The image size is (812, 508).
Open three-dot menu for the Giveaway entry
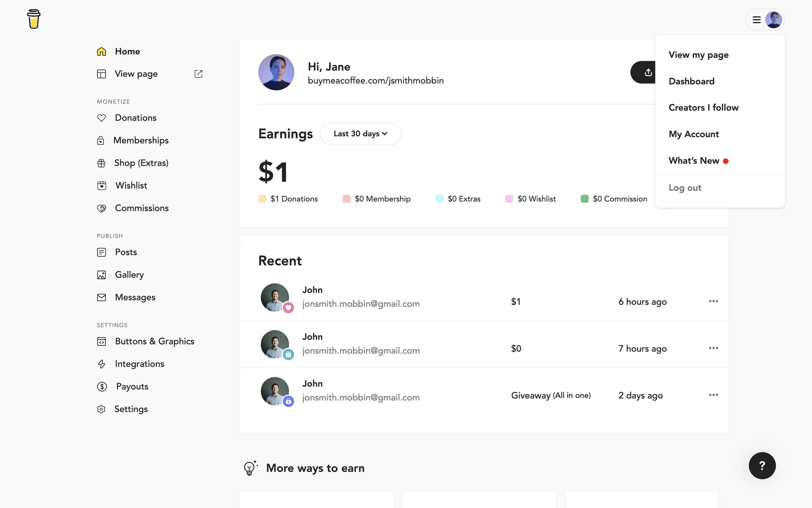click(x=713, y=395)
